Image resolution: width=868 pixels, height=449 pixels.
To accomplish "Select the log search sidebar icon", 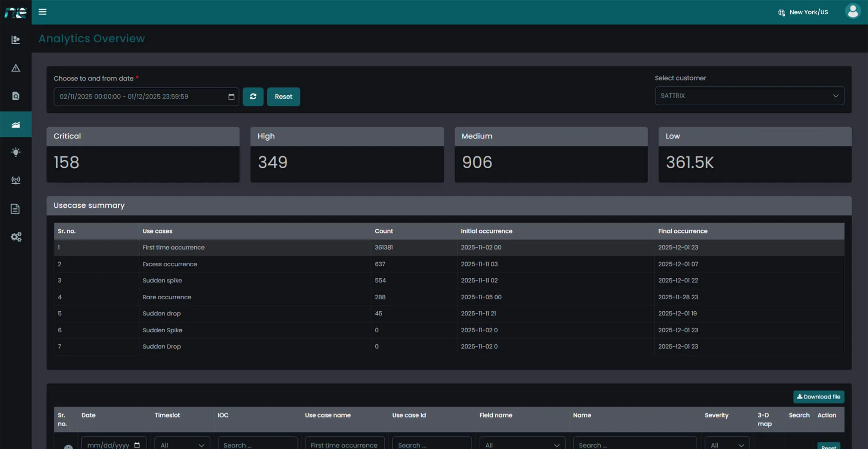I will pyautogui.click(x=16, y=96).
